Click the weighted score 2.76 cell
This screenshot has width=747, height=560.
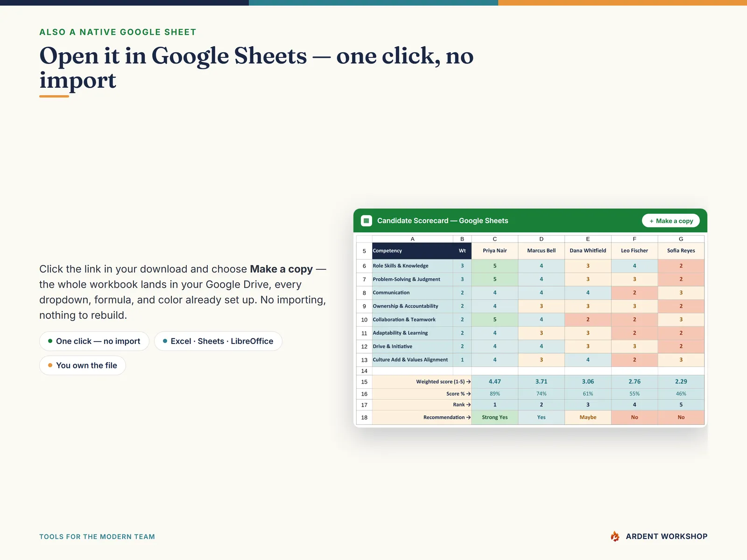coord(634,382)
